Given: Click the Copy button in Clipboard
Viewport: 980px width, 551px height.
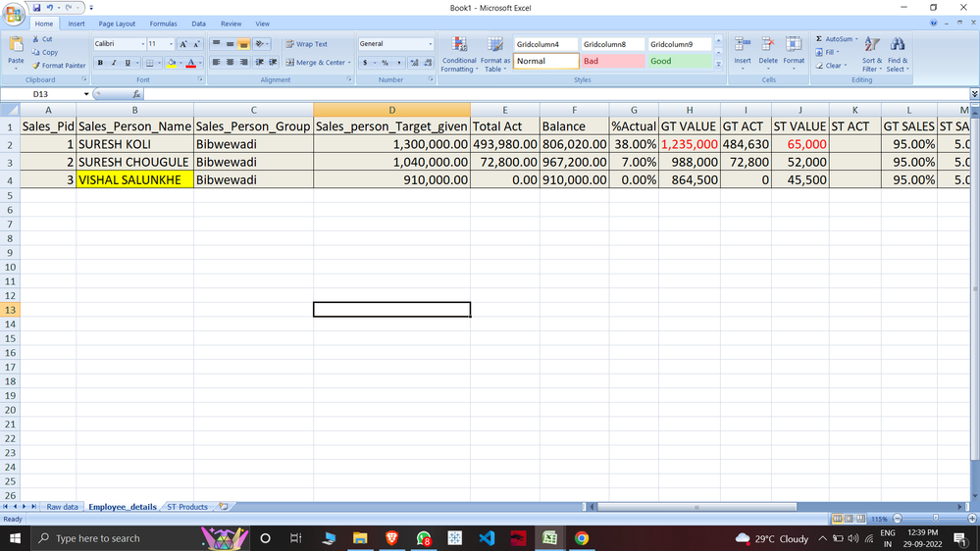Looking at the screenshot, I should (x=45, y=53).
